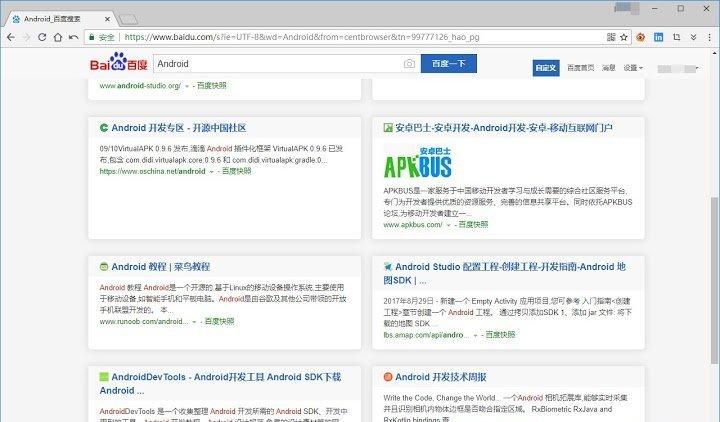This screenshot has height=422, width=720.
Task: Open 百度快照 for android-studio.org result
Action: point(212,85)
